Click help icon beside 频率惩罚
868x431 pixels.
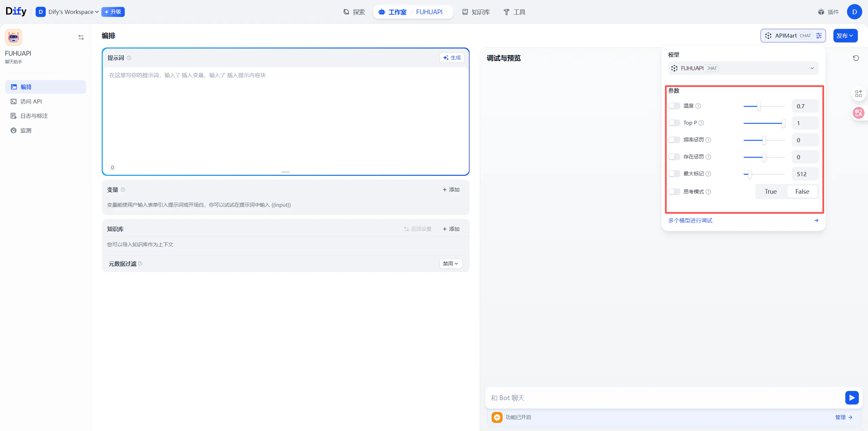click(708, 140)
